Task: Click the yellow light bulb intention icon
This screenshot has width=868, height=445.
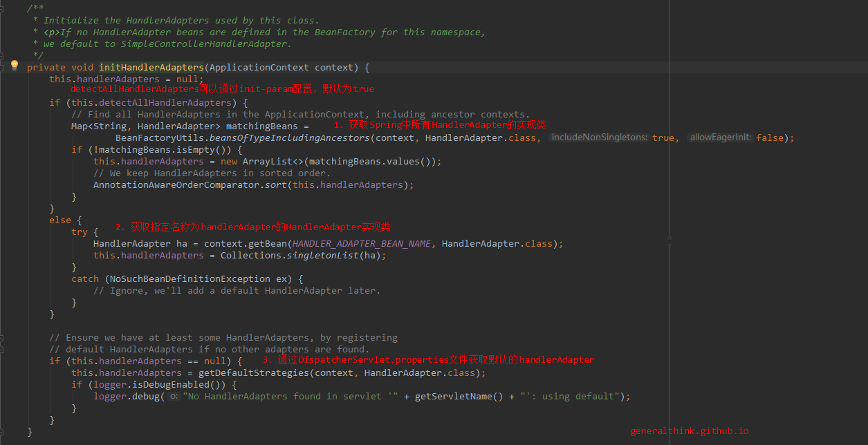Action: (15, 66)
